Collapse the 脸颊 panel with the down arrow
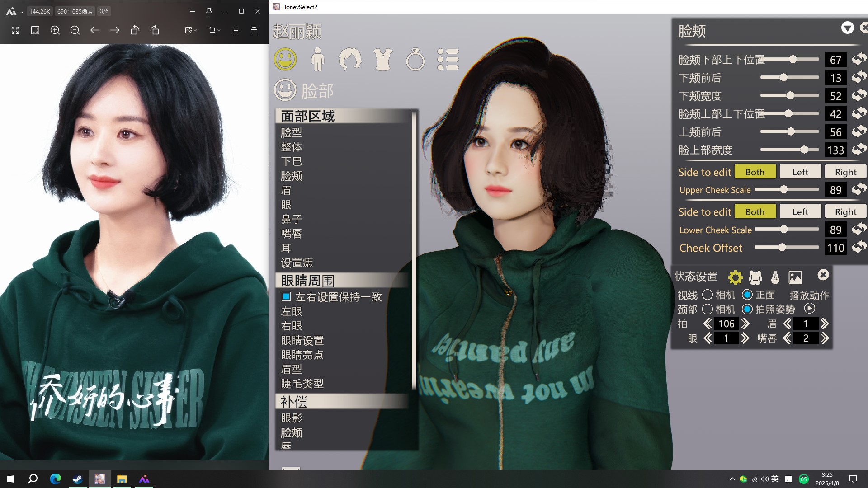The width and height of the screenshot is (868, 488). point(847,28)
